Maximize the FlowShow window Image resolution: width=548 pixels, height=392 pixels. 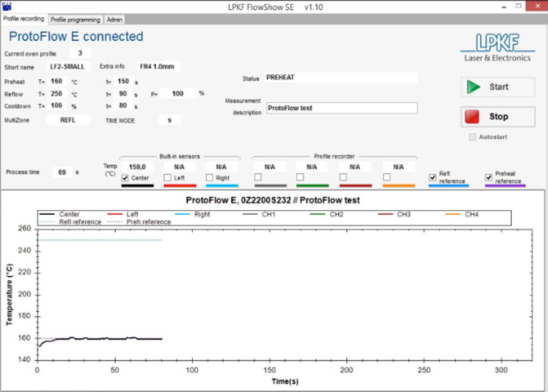tap(518, 6)
